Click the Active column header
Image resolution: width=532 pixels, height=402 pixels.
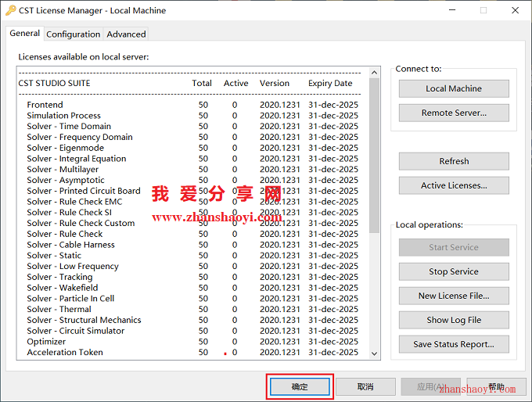(x=235, y=84)
